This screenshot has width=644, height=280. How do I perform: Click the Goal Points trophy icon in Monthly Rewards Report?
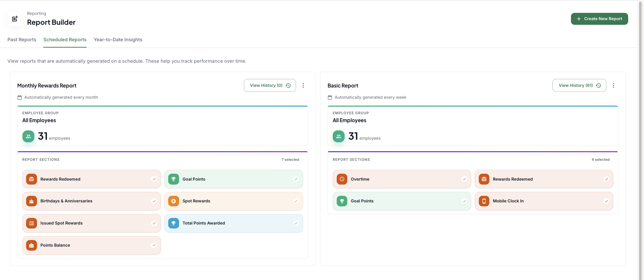(173, 179)
